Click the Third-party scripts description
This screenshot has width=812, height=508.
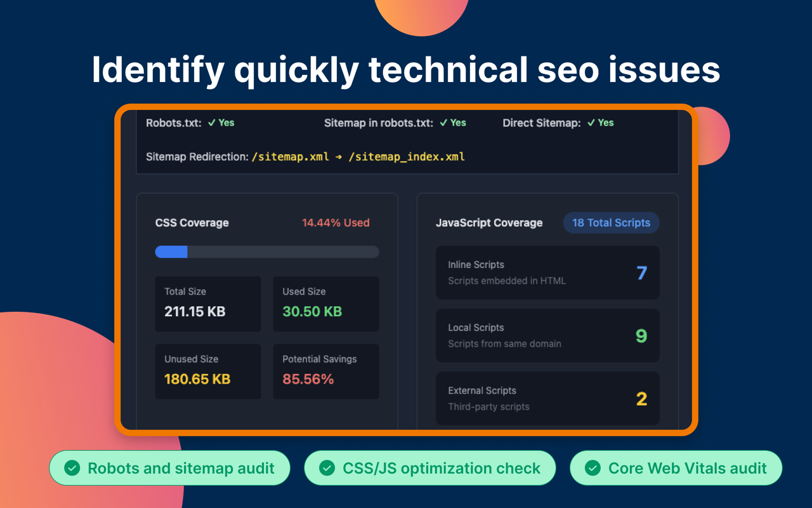[x=488, y=406]
